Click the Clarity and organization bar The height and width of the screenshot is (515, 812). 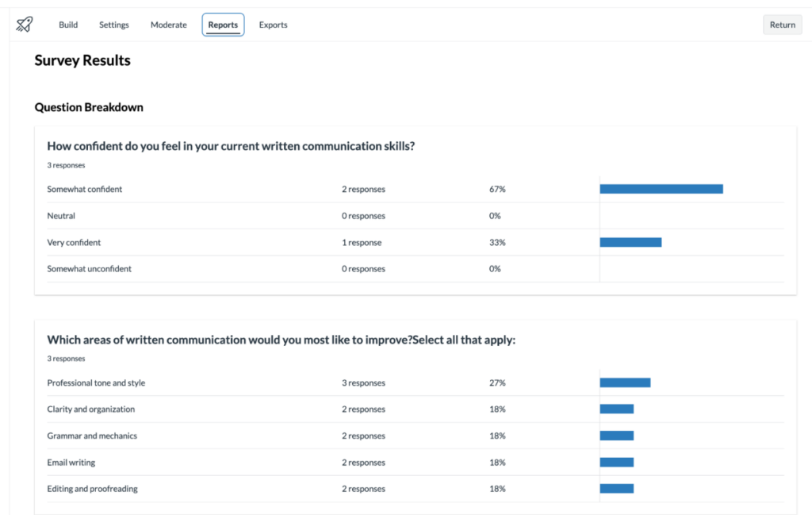[x=616, y=409]
